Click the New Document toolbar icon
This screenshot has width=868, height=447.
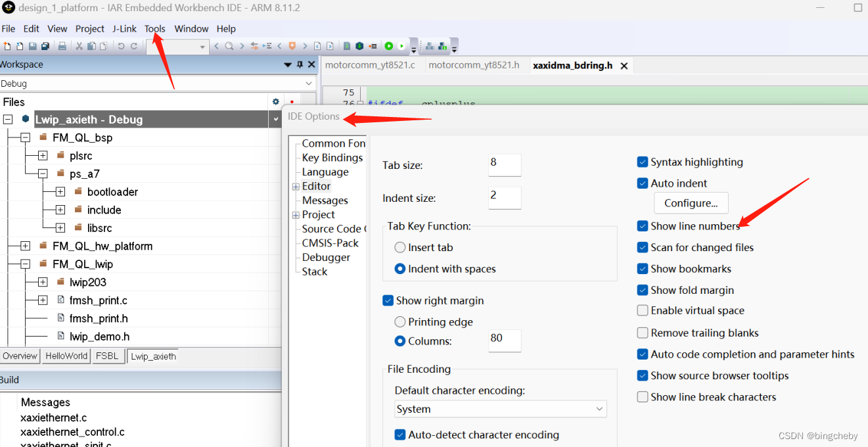(x=7, y=46)
